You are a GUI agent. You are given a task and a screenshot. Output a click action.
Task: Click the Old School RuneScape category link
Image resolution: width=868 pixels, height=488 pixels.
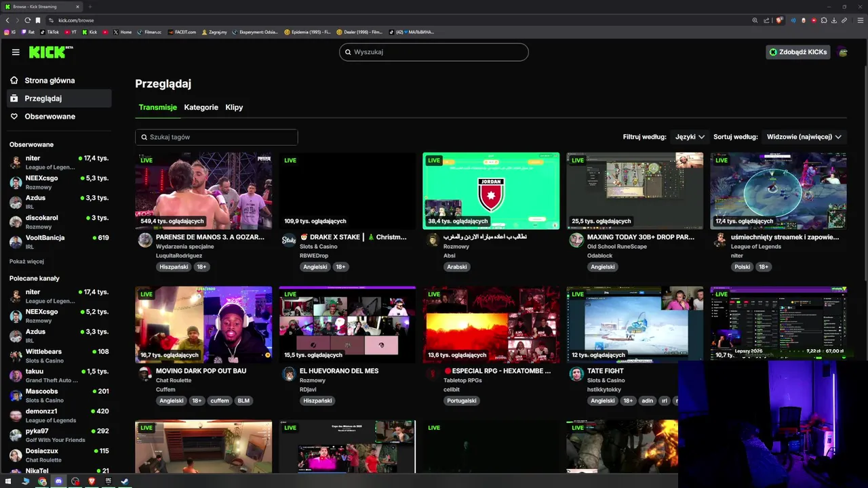coord(617,247)
